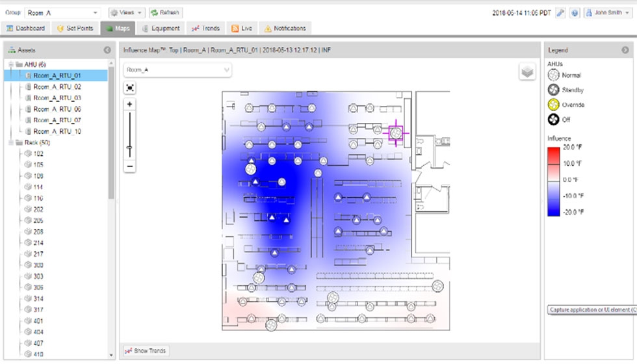This screenshot has width=637, height=364.
Task: Open the Room_A map selector dropdown
Action: (226, 70)
